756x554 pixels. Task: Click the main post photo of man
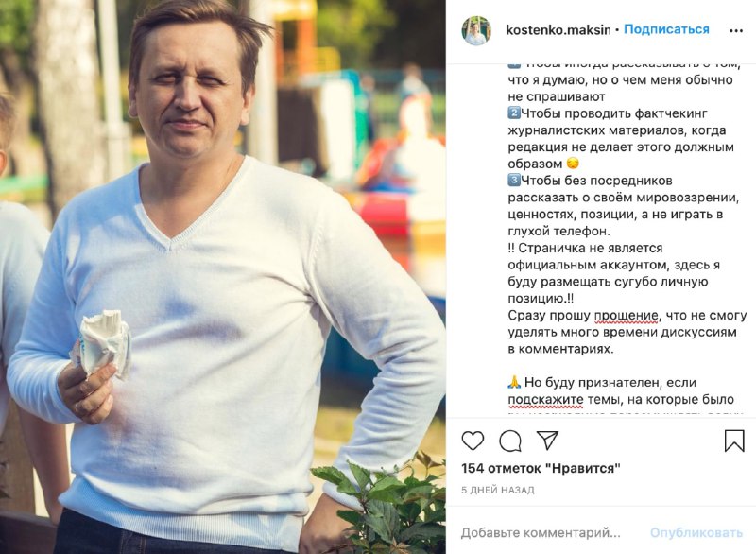pyautogui.click(x=223, y=277)
